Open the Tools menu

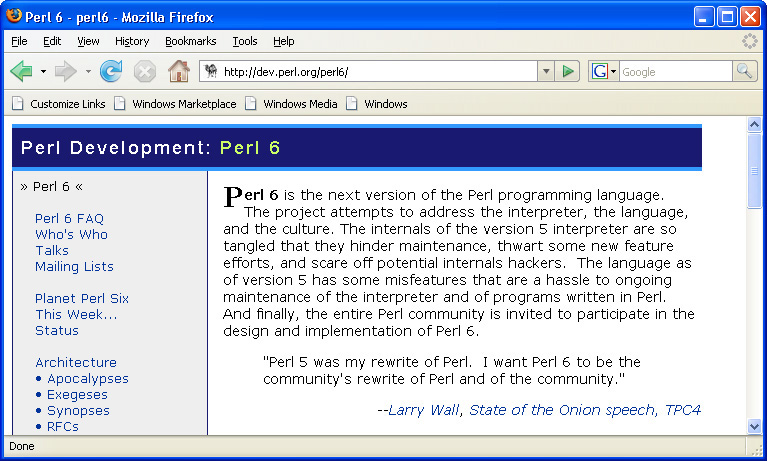[x=245, y=41]
